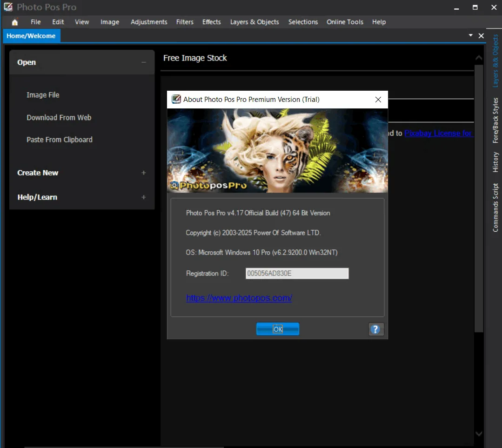The height and width of the screenshot is (448, 502).
Task: Click the OS: Microsoft Windows 10 Pro text
Action: (261, 253)
